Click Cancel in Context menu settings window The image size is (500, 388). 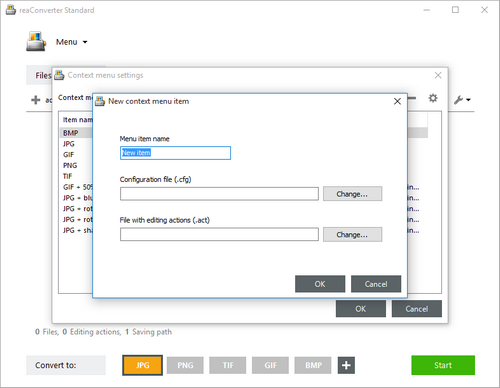[x=417, y=309]
